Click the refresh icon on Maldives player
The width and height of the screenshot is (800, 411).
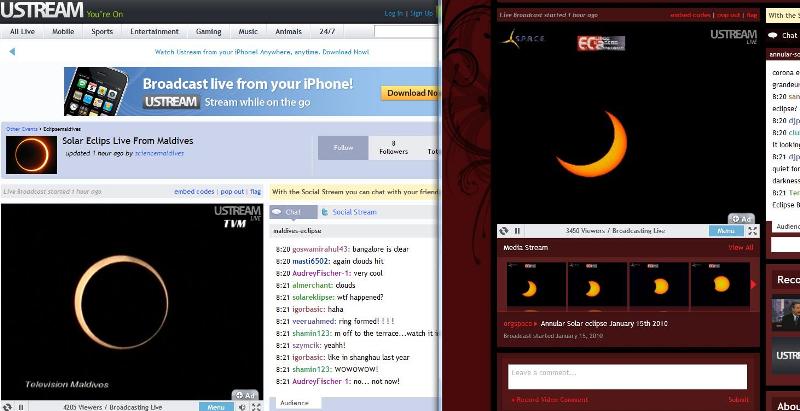[7, 407]
